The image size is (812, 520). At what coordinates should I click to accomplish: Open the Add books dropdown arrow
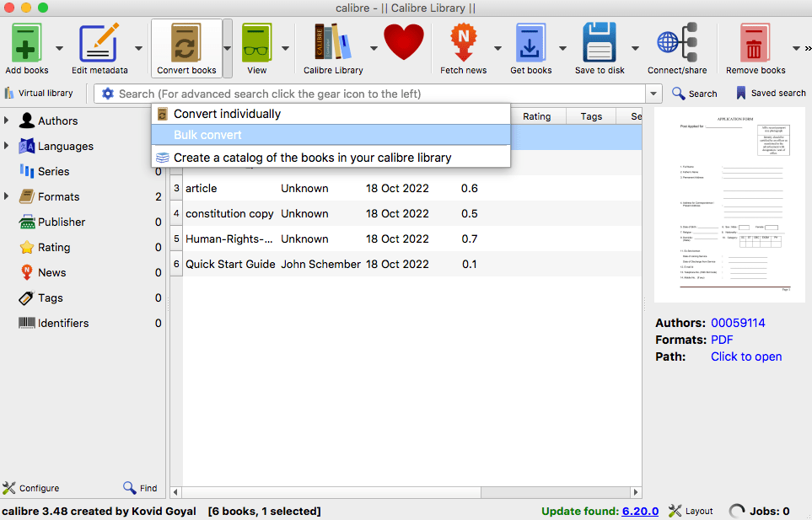59,48
